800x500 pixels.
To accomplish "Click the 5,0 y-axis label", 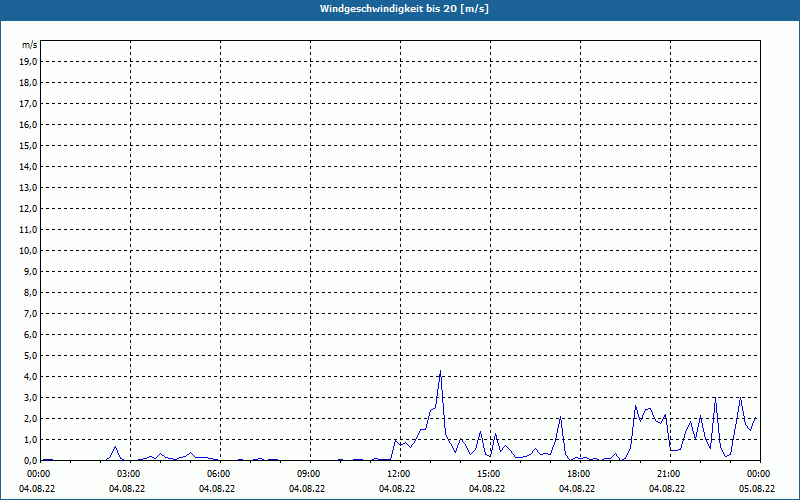I will 30,356.
